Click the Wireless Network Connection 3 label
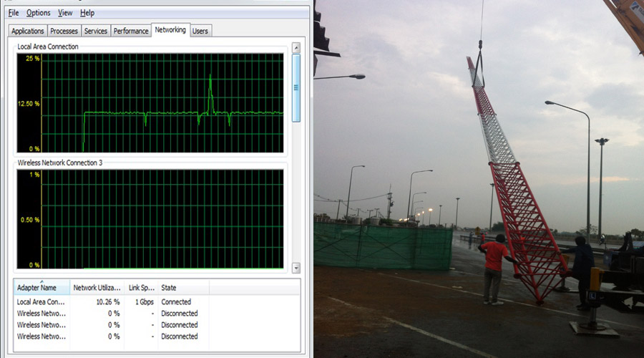The image size is (644, 358). (60, 163)
